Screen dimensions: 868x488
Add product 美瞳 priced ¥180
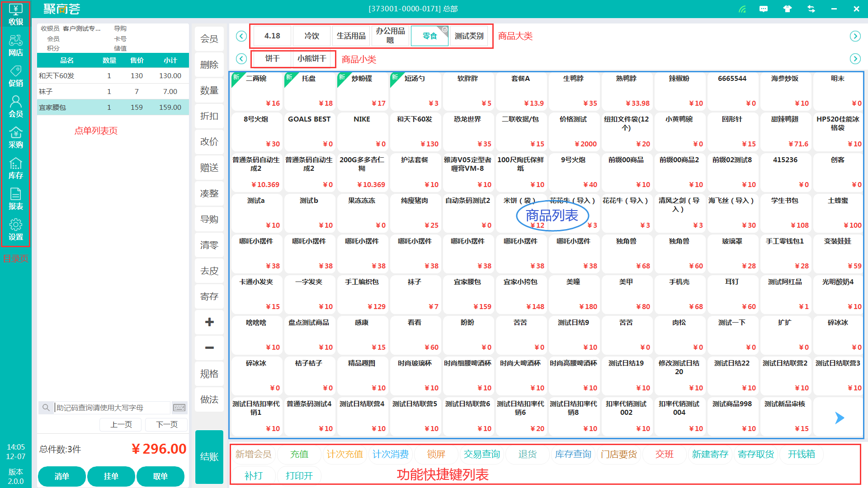coord(574,294)
